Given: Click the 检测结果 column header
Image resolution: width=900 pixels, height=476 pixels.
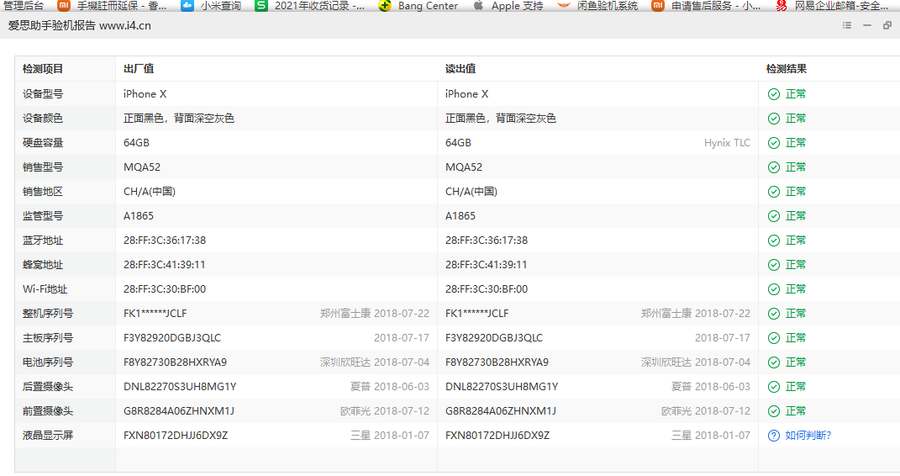Looking at the screenshot, I should pyautogui.click(x=786, y=69).
